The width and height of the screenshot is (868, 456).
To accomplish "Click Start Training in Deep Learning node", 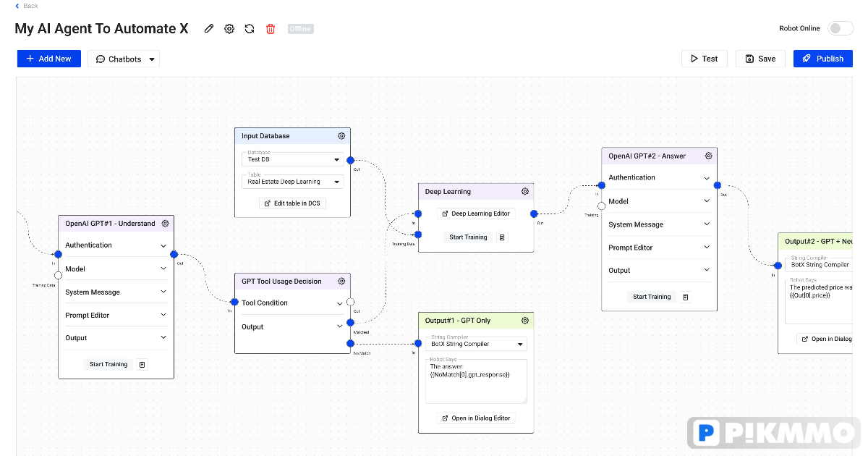I will pos(468,237).
